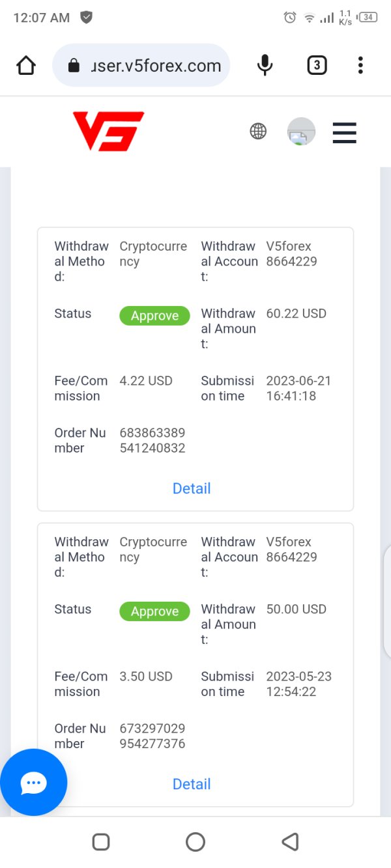Tap the Android recent apps square button
This screenshot has height=868, width=391.
tap(101, 842)
